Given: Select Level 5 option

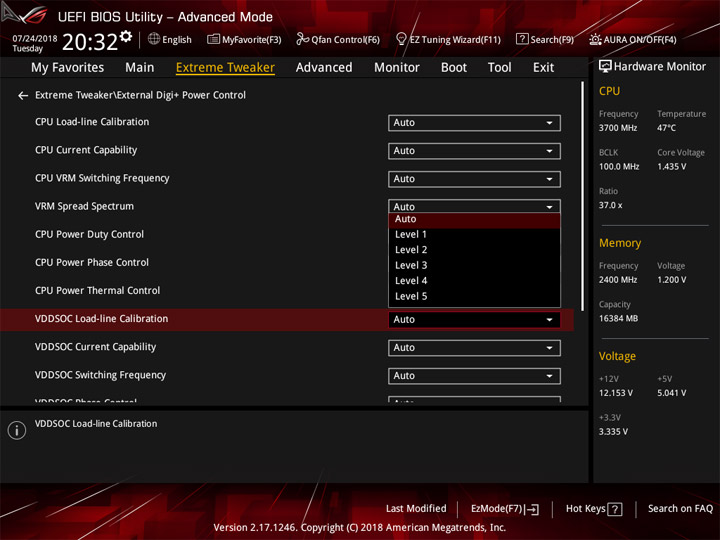Looking at the screenshot, I should (474, 296).
